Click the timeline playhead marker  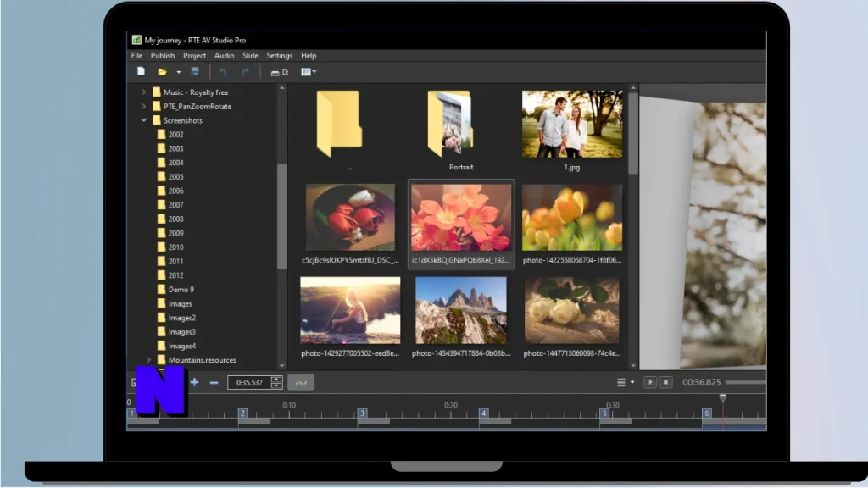722,397
